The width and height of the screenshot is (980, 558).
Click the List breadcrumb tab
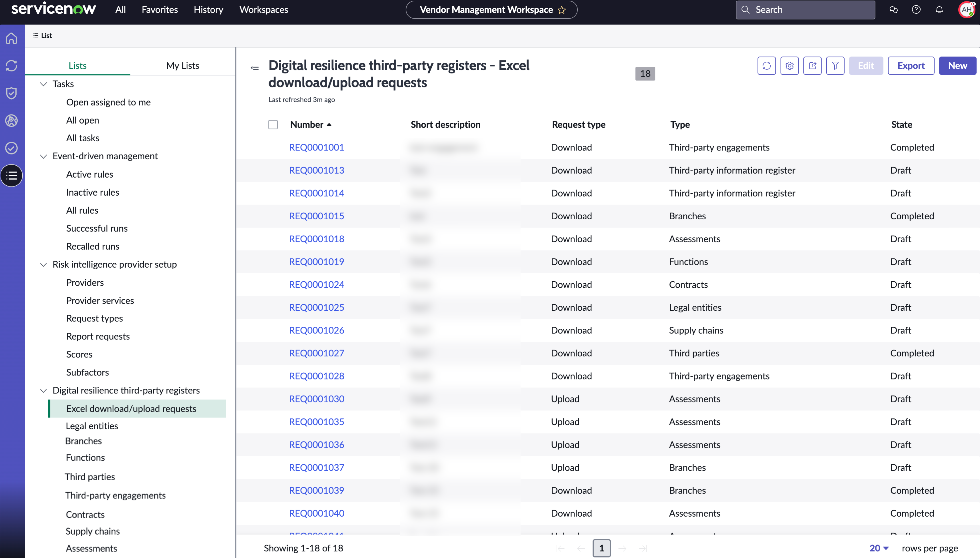tap(43, 35)
